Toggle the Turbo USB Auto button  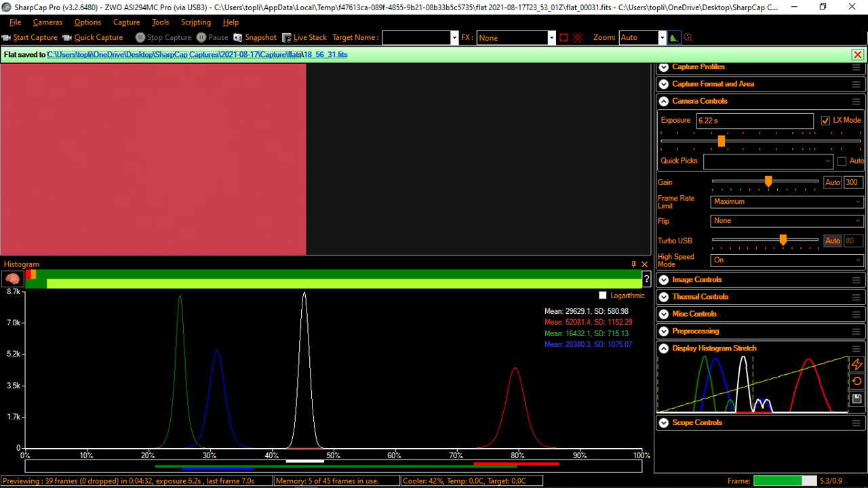click(833, 241)
